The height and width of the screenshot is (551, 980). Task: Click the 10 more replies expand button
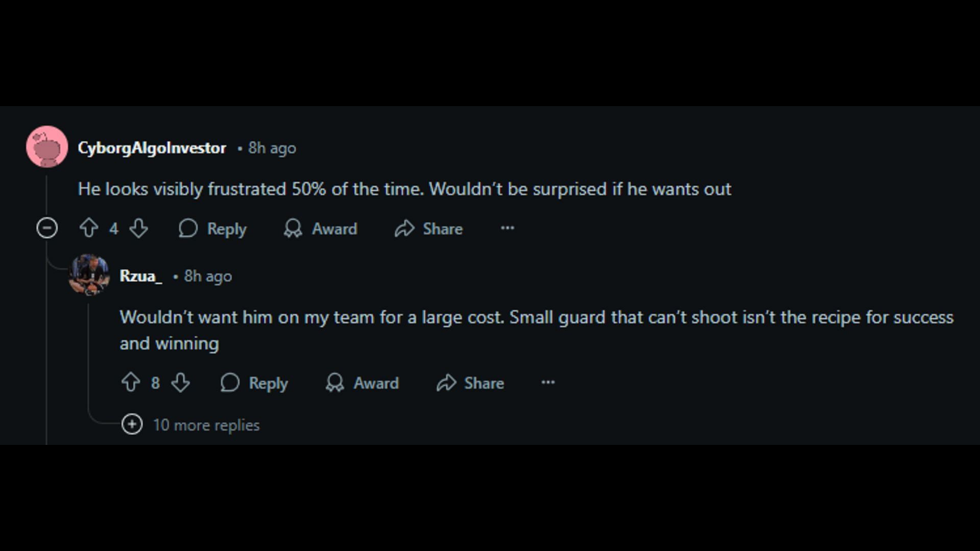pyautogui.click(x=132, y=424)
